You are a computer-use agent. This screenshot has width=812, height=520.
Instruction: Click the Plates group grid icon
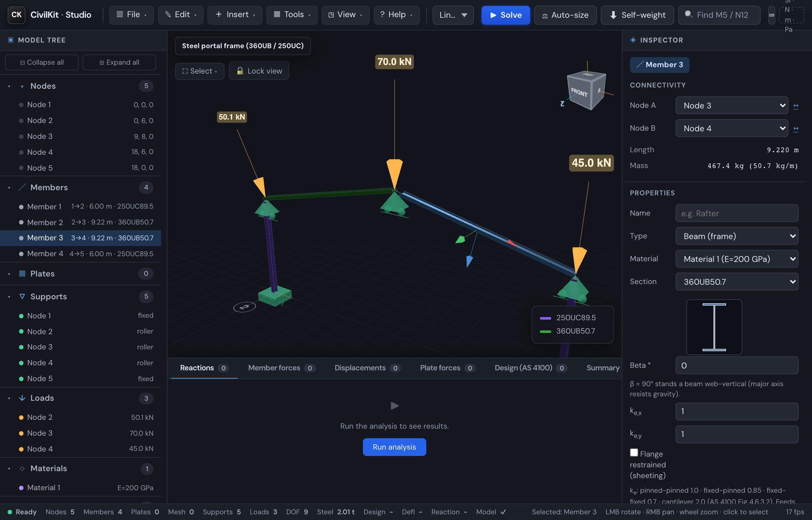pyautogui.click(x=22, y=274)
